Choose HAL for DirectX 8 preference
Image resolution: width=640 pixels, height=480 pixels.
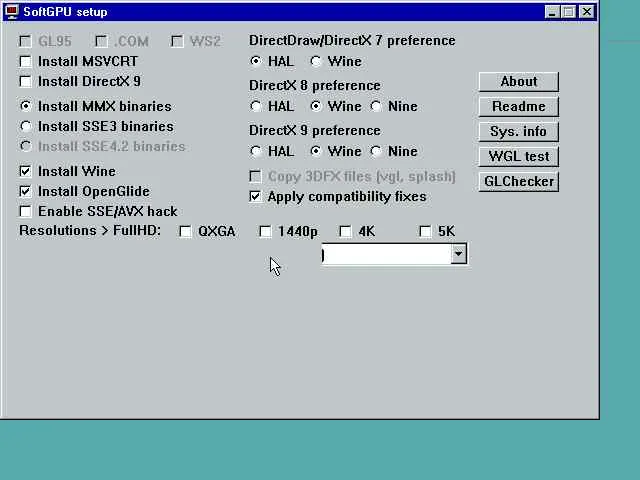click(x=256, y=106)
